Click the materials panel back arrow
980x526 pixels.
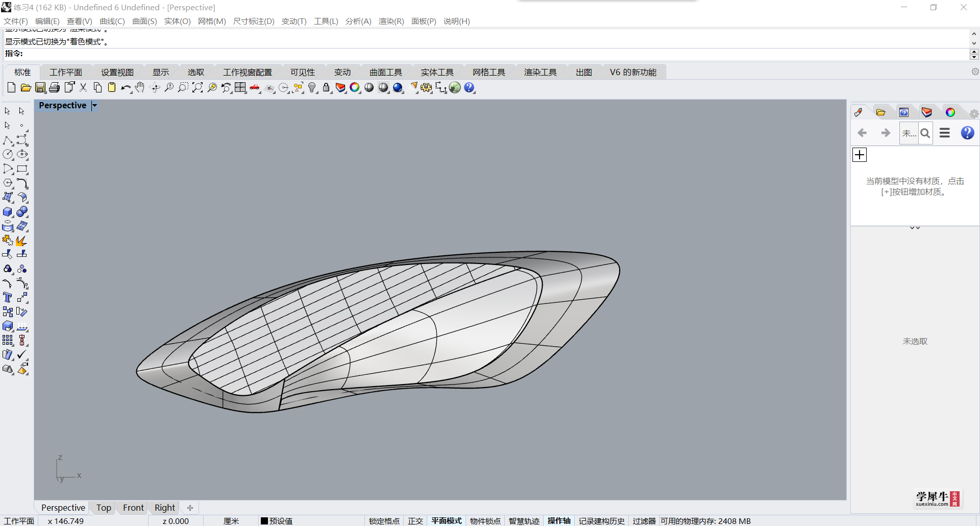[x=863, y=133]
